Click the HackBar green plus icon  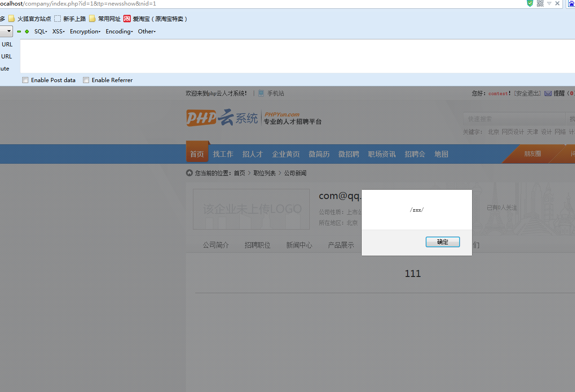coord(27,32)
